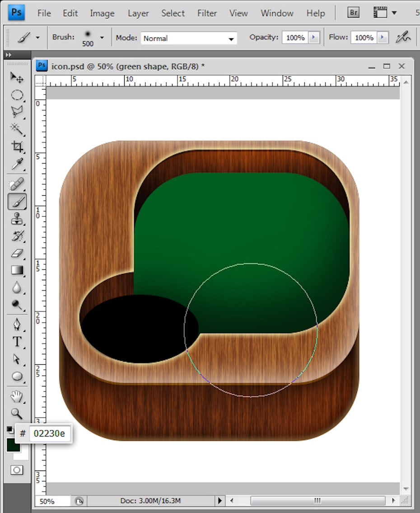The height and width of the screenshot is (513, 420).
Task: Launch Adobe Bridge with Br button
Action: [x=354, y=13]
